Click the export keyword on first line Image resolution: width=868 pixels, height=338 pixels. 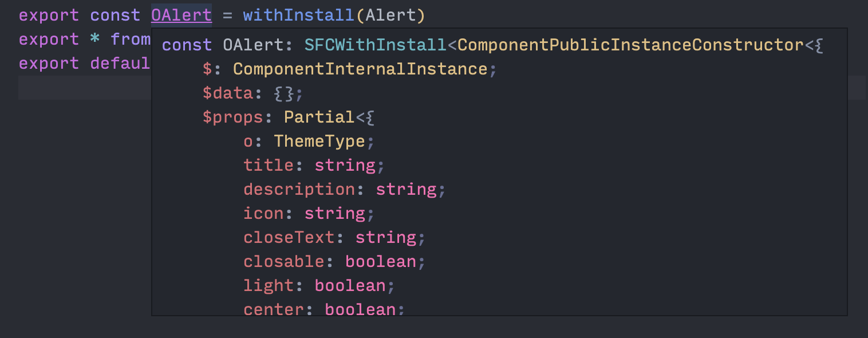click(49, 15)
